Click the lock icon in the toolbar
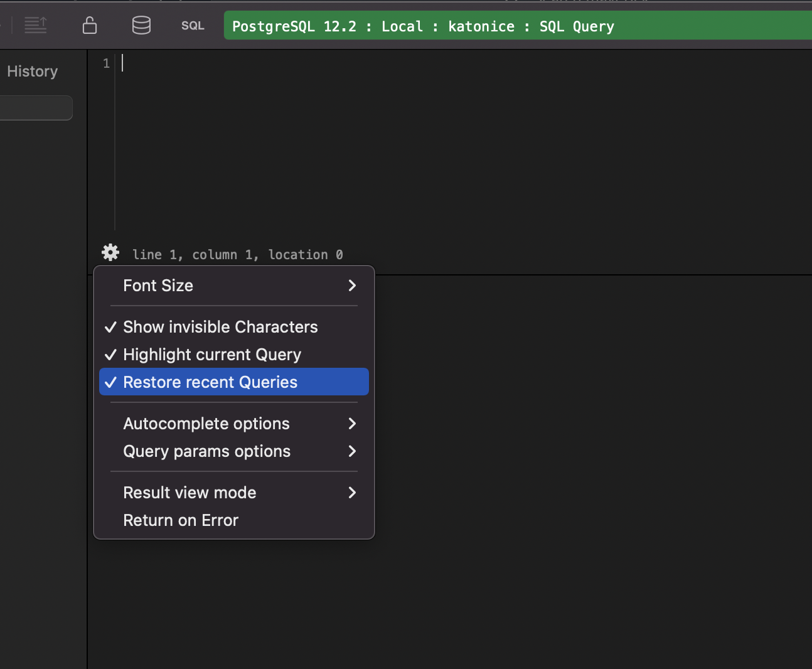The image size is (812, 669). pos(89,25)
